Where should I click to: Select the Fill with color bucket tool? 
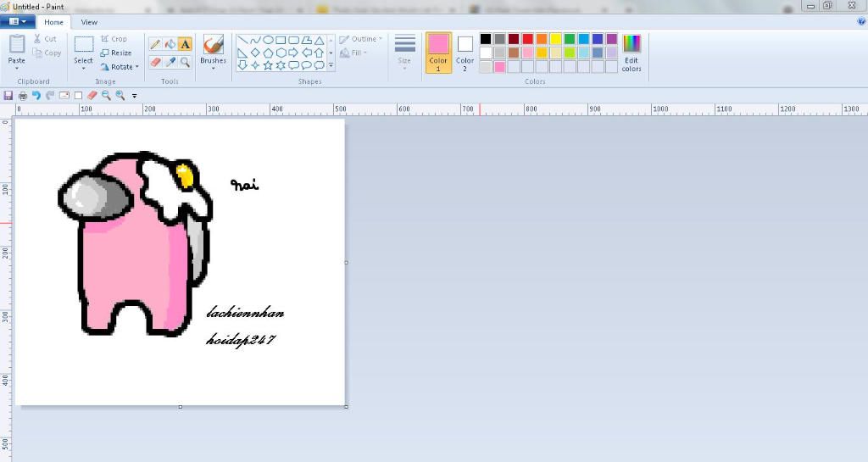click(x=170, y=44)
